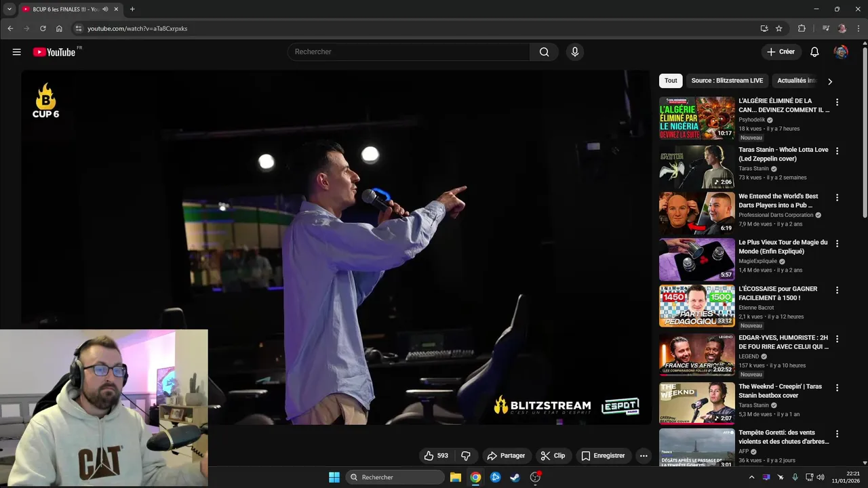The width and height of the screenshot is (868, 488).
Task: View site information icon in address bar
Action: (x=78, y=28)
